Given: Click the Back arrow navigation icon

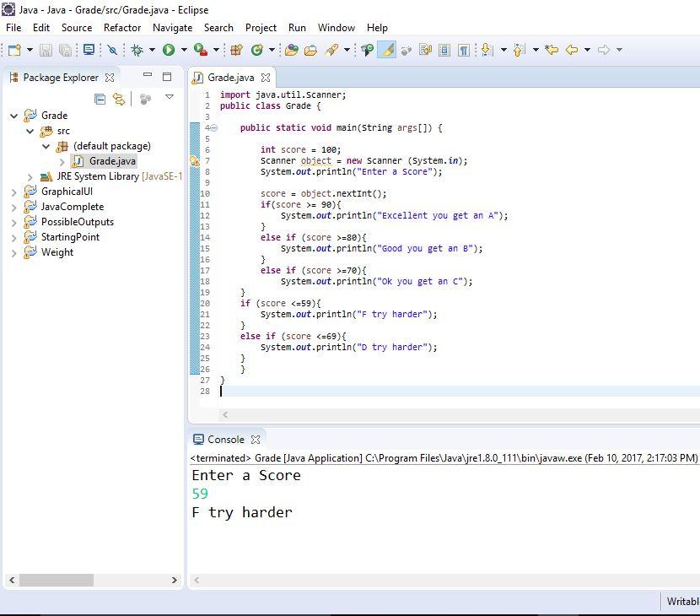Looking at the screenshot, I should click(572, 50).
